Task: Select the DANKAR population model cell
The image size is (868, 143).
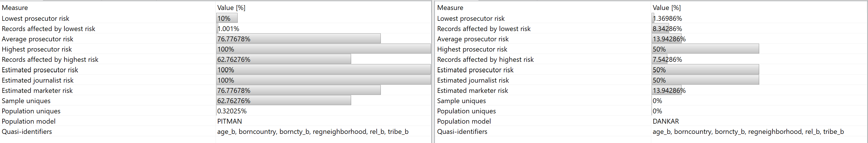Action: click(666, 121)
